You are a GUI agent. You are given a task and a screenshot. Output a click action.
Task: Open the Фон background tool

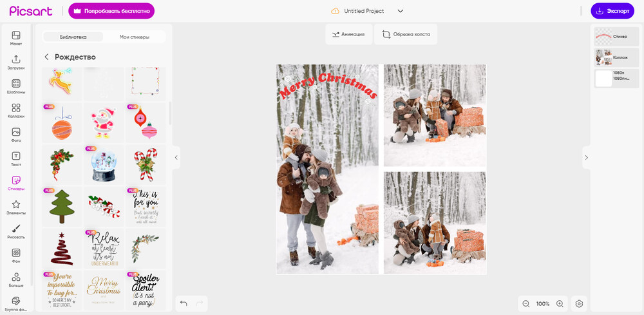coord(16,255)
